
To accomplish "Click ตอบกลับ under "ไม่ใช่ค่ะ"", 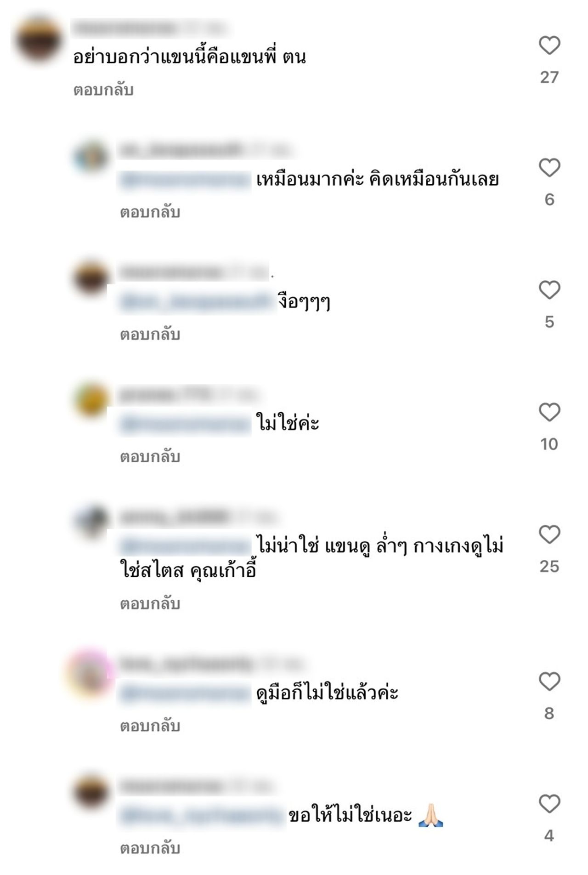I will (150, 457).
